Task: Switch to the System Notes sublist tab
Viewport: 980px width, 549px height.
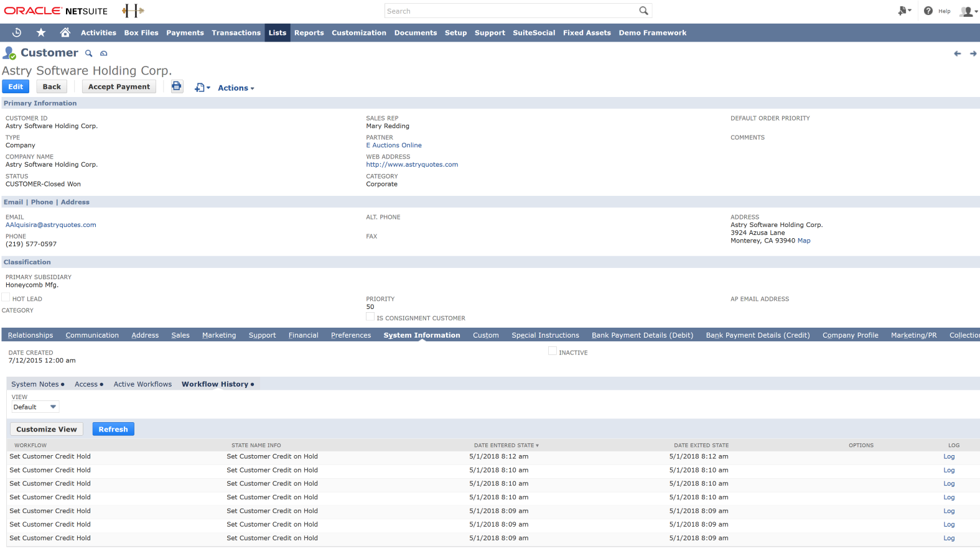Action: point(37,384)
